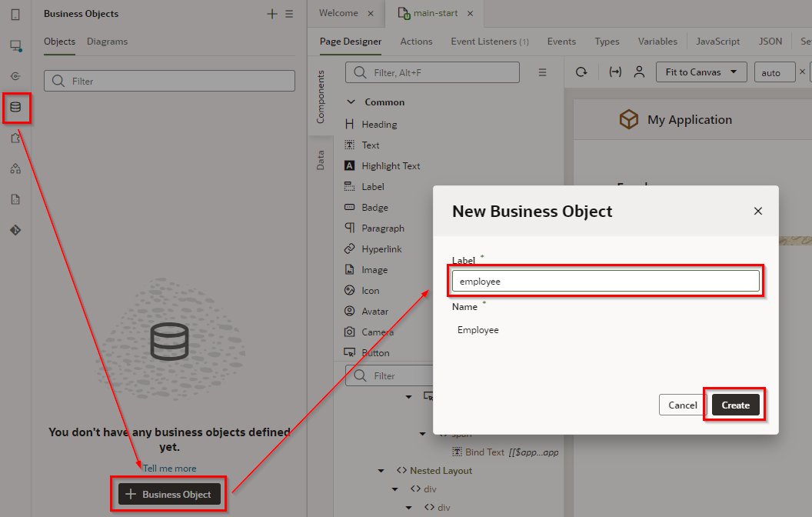Click the Label input field containing employee

coord(605,282)
